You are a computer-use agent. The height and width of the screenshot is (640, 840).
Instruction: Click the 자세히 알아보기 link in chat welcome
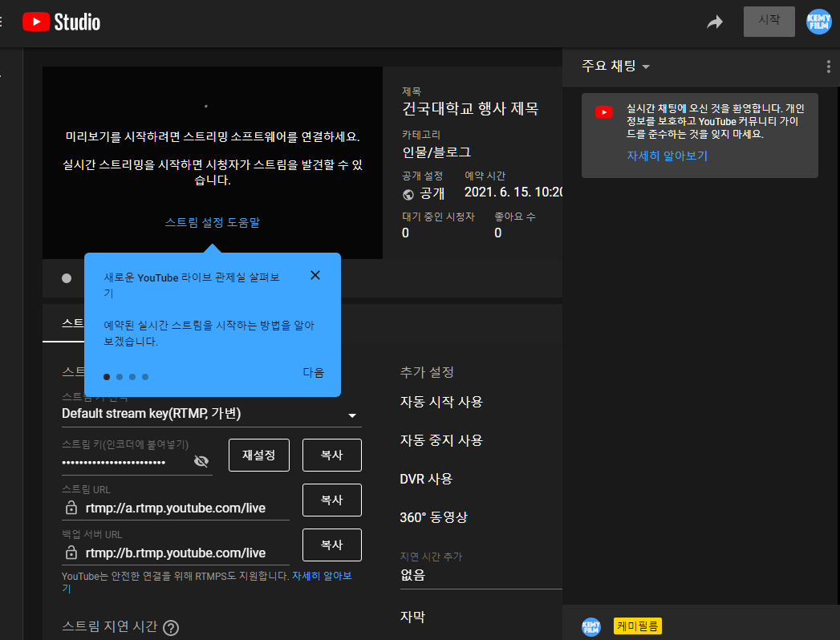click(x=667, y=156)
